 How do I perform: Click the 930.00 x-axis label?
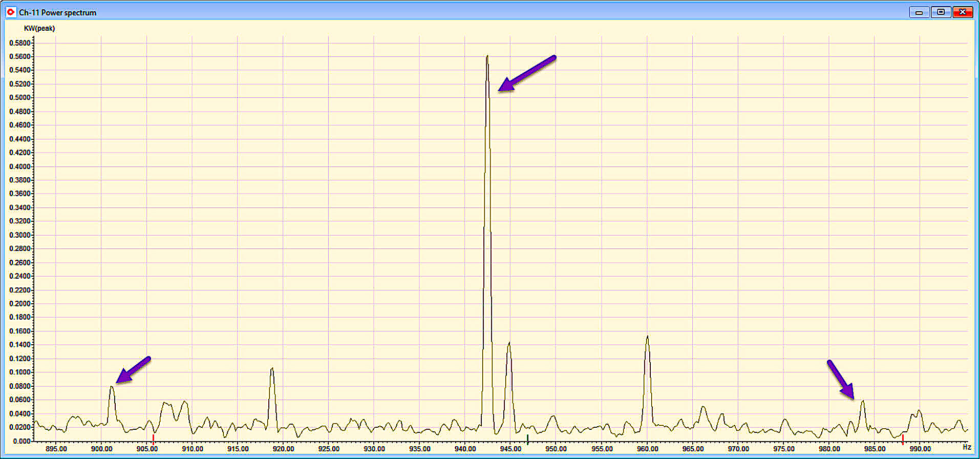point(374,449)
